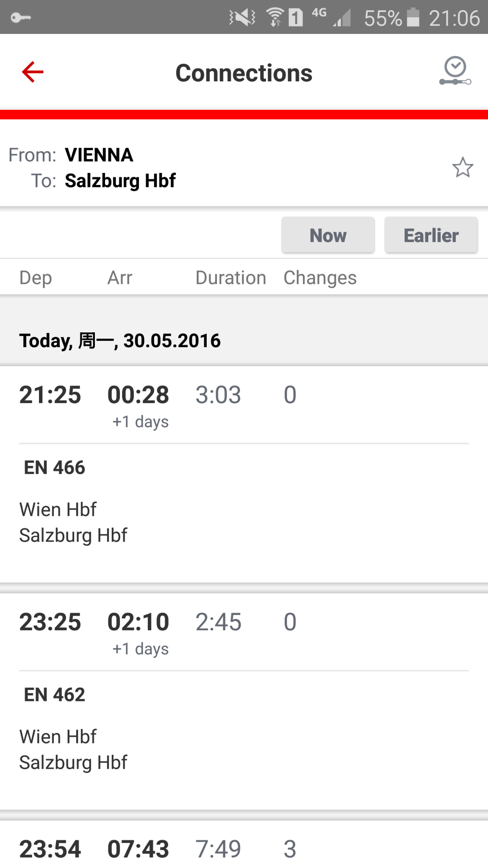Open the EN 462 train details
Viewport: 488px width, 868px height.
pos(55,695)
